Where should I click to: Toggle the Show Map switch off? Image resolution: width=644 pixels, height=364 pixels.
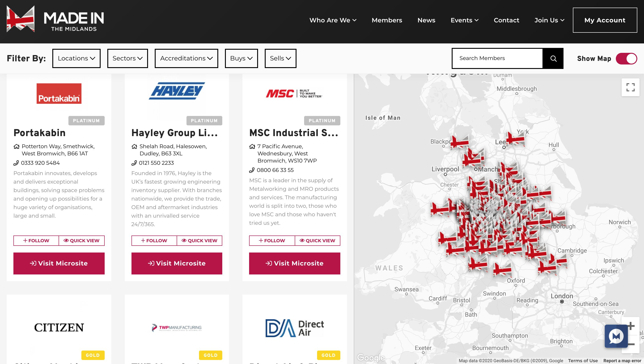point(626,59)
